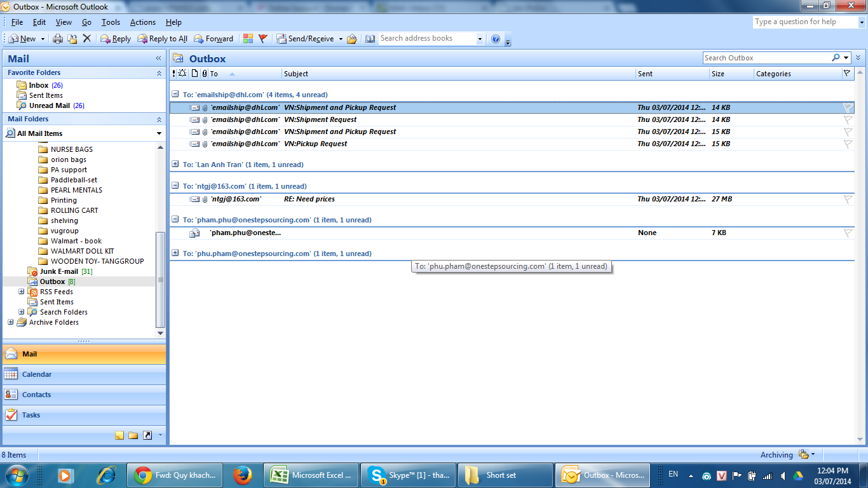868x488 pixels.
Task: Click Reply to All button
Action: pos(162,39)
